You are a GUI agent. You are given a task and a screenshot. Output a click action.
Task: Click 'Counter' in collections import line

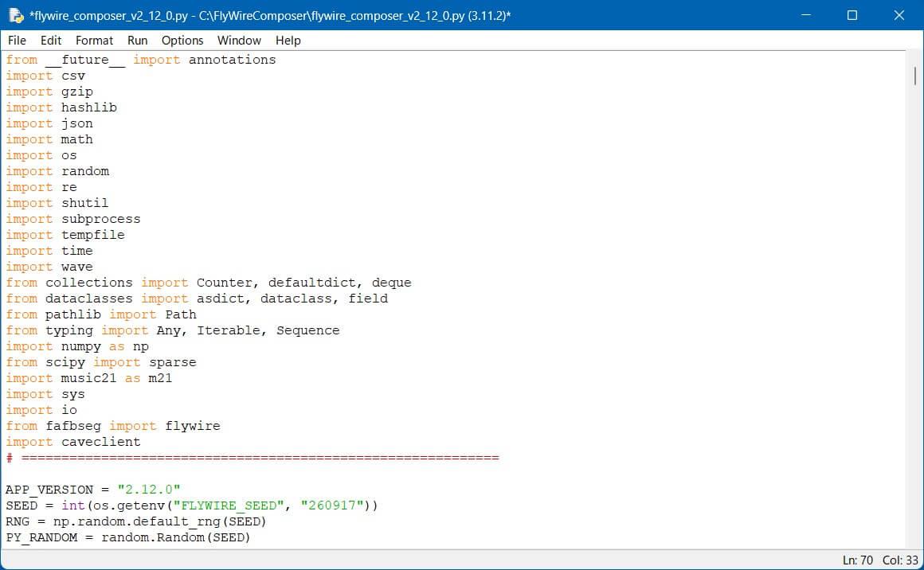pos(225,283)
